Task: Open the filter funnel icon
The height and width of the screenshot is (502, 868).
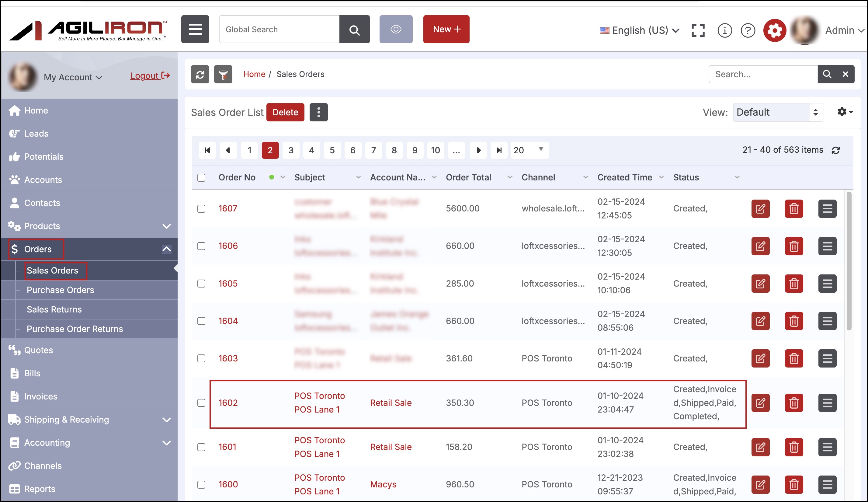Action: pos(223,74)
